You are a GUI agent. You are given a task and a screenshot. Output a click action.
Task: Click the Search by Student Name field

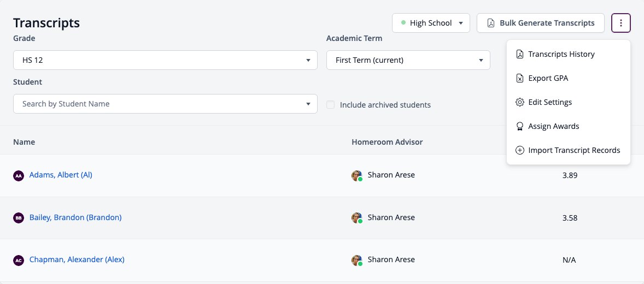(x=165, y=104)
